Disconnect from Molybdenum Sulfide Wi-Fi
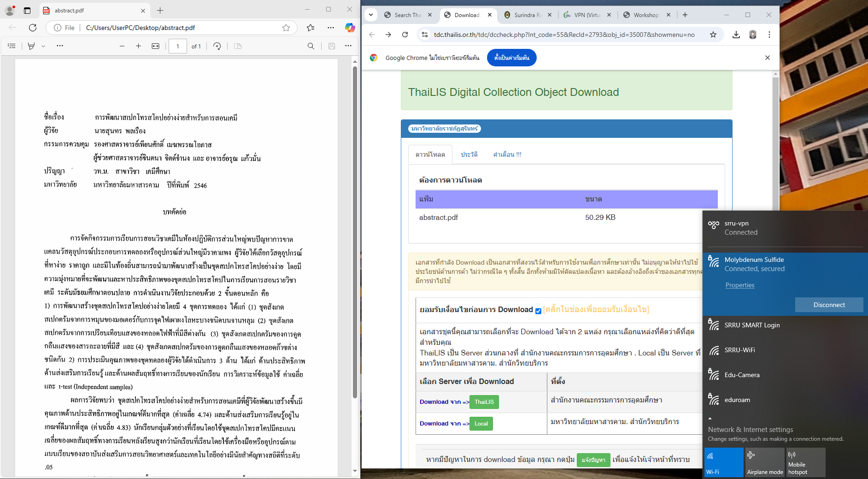This screenshot has height=479, width=868. [829, 305]
